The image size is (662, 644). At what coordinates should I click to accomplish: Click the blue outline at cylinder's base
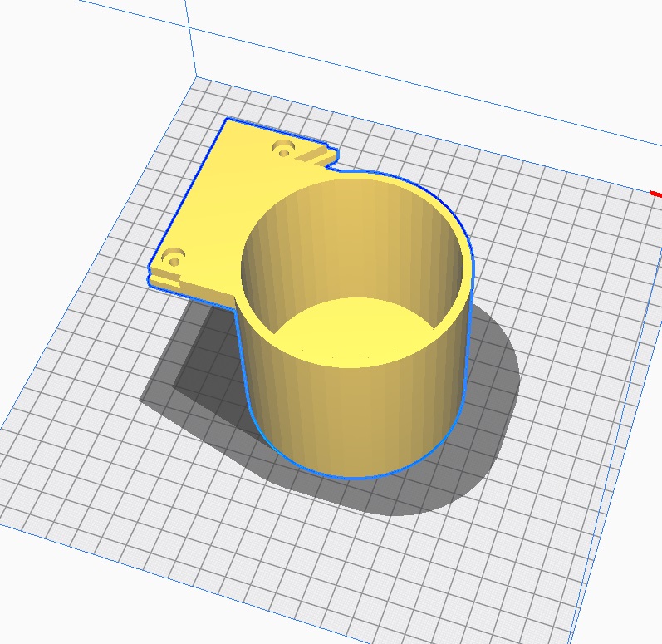tap(357, 477)
